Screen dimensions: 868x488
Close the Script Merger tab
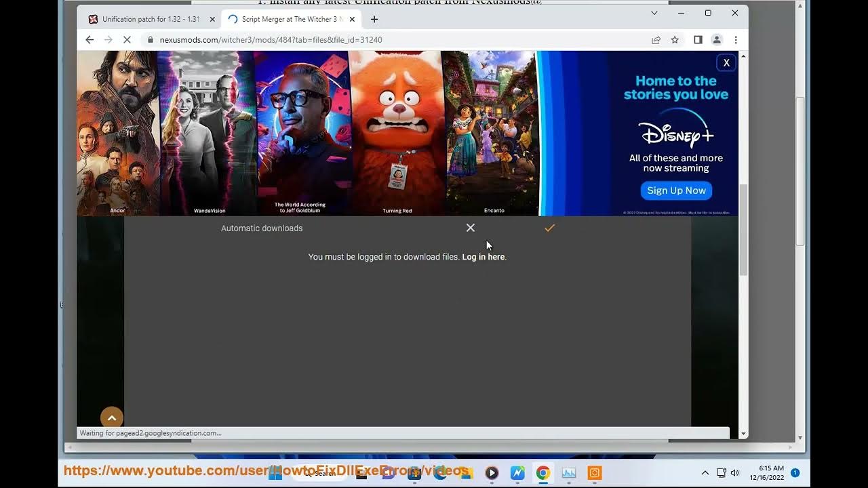(x=352, y=19)
